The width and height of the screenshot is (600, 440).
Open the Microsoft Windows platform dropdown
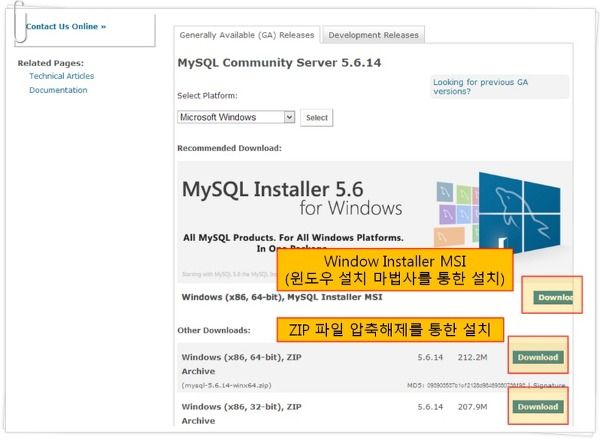coord(236,117)
